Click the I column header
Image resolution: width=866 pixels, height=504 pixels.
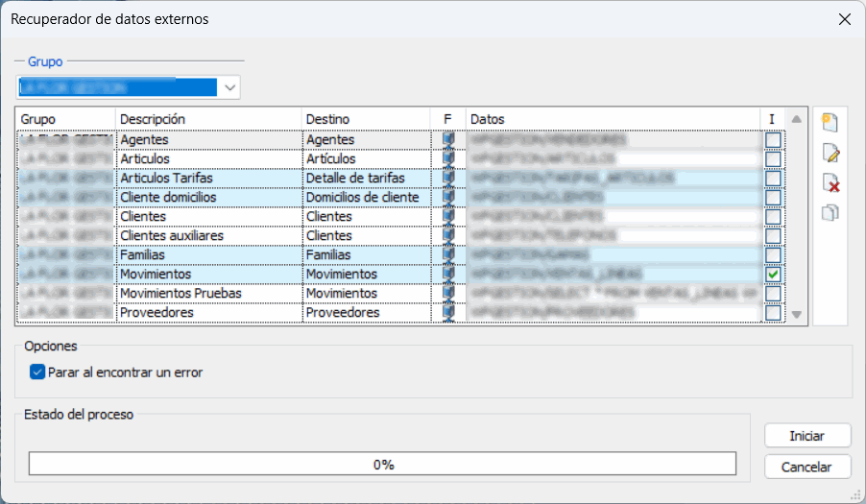[772, 119]
